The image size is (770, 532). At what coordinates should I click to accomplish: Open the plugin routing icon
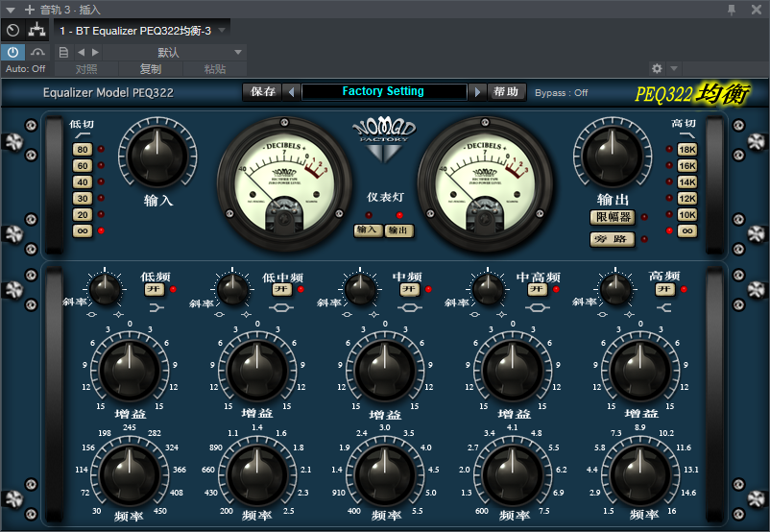tap(36, 31)
